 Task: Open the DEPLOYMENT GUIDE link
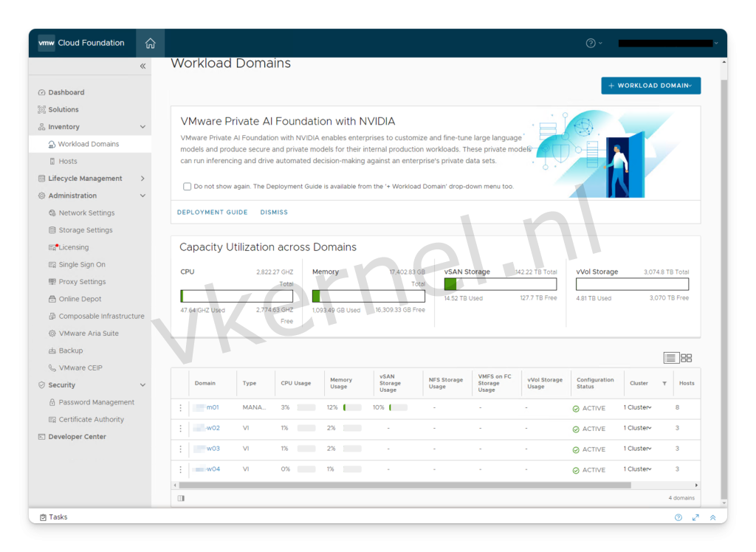212,212
